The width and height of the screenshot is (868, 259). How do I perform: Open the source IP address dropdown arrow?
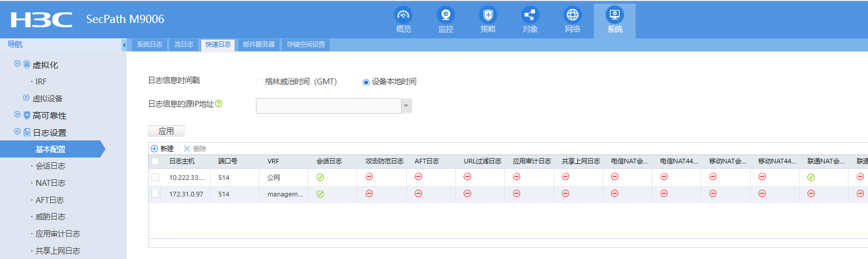pyautogui.click(x=406, y=106)
